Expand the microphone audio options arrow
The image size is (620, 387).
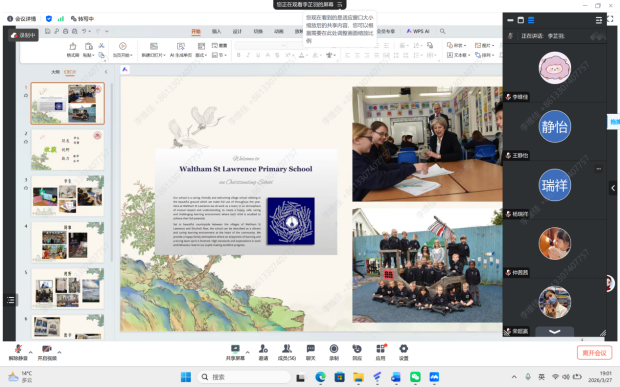point(30,352)
